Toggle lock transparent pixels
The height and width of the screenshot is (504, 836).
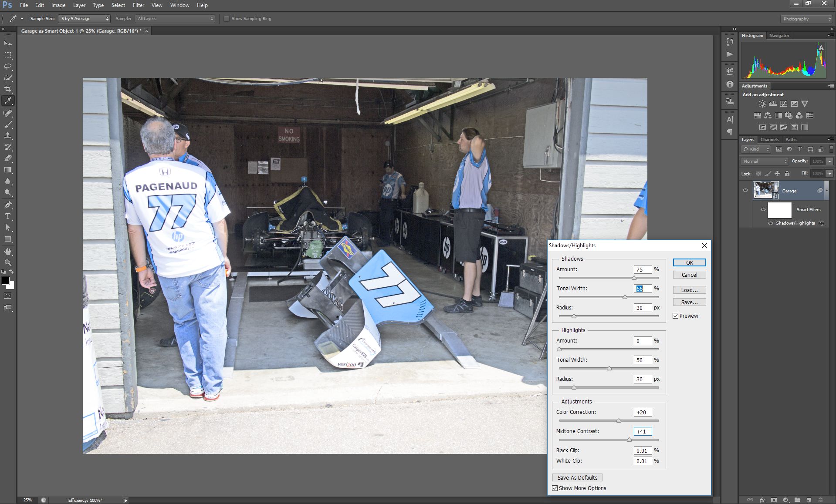coord(758,174)
